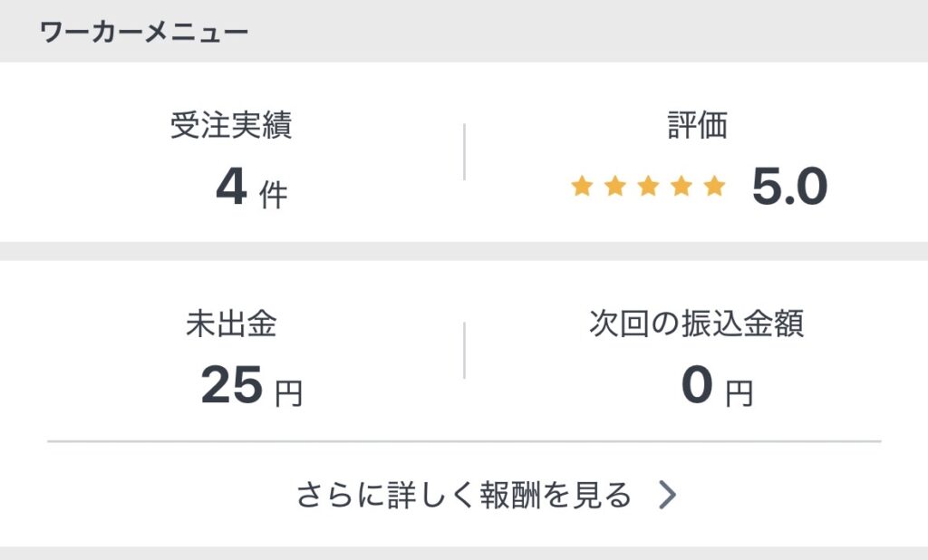
Task: Click the 5.0 rating score
Action: (x=789, y=188)
